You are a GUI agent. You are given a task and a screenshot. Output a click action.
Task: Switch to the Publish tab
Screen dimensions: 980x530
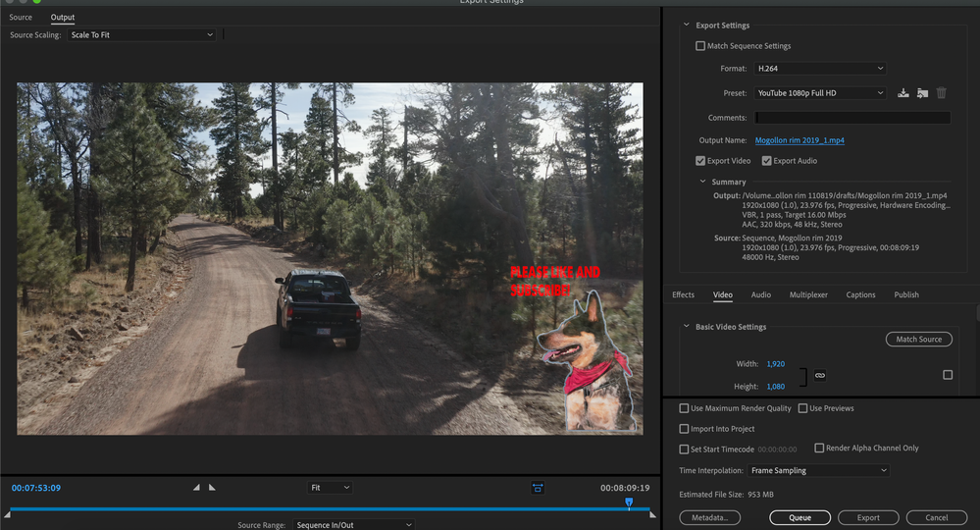pos(906,295)
